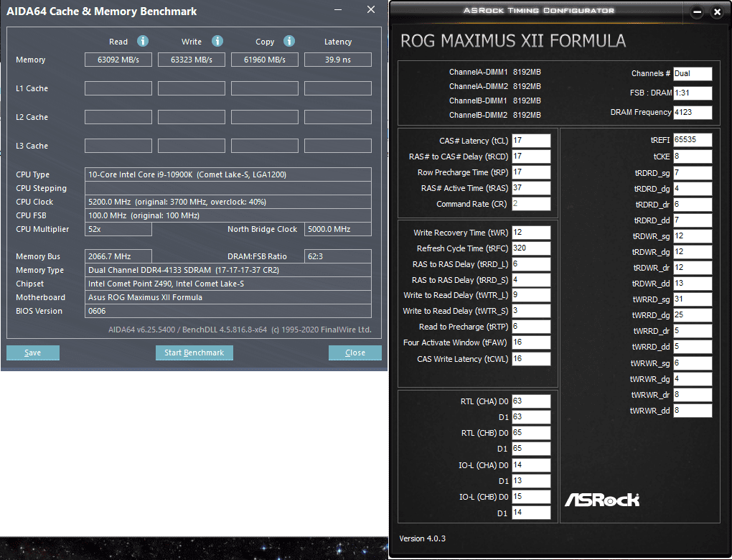Close the AIDA64 window with X
Screen dimensions: 732x560
tap(371, 9)
